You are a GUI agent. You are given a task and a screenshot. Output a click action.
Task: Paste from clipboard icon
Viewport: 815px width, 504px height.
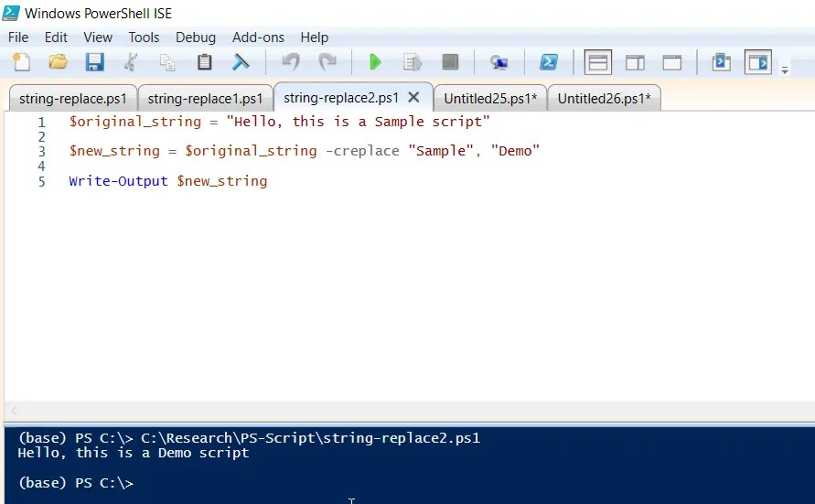tap(204, 62)
